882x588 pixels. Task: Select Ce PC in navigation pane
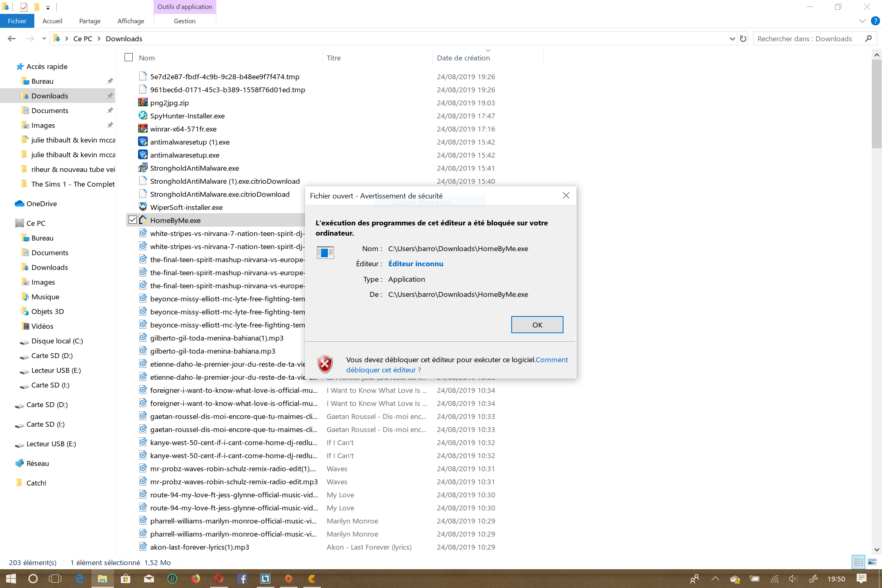coord(36,223)
